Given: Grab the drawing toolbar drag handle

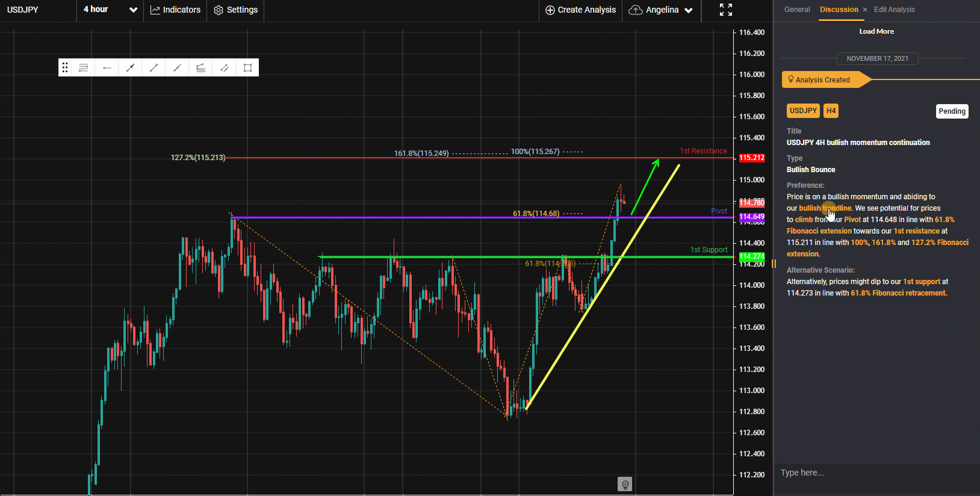Looking at the screenshot, I should click(65, 67).
